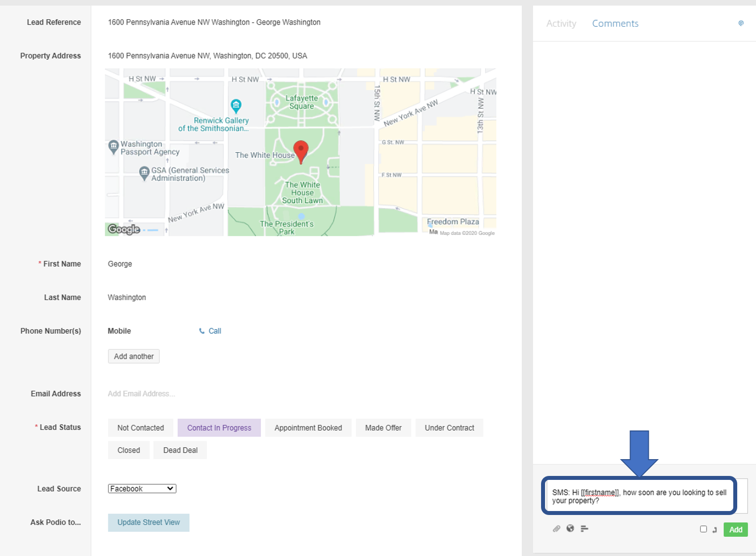Open the Lead Source Facebook dropdown
Viewport: 756px width, 556px height.
pyautogui.click(x=142, y=489)
